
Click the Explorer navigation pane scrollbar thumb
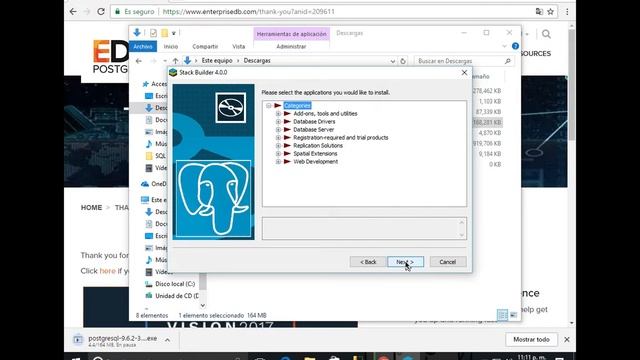pyautogui.click(x=202, y=281)
